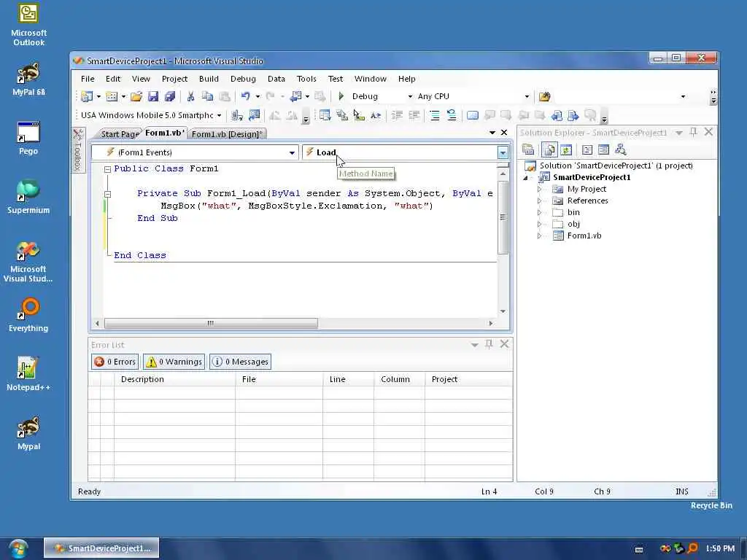Open the Debug menu
This screenshot has height=560, width=747.
[x=243, y=79]
